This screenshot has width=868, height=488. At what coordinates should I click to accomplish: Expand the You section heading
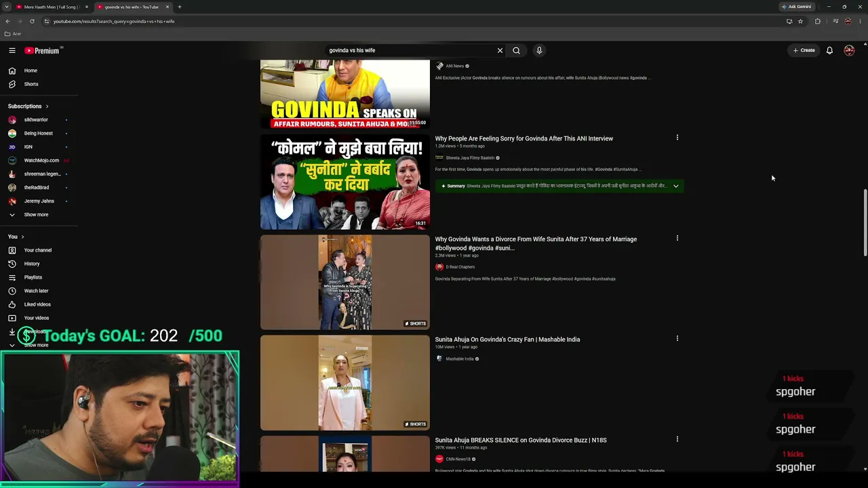(x=16, y=237)
